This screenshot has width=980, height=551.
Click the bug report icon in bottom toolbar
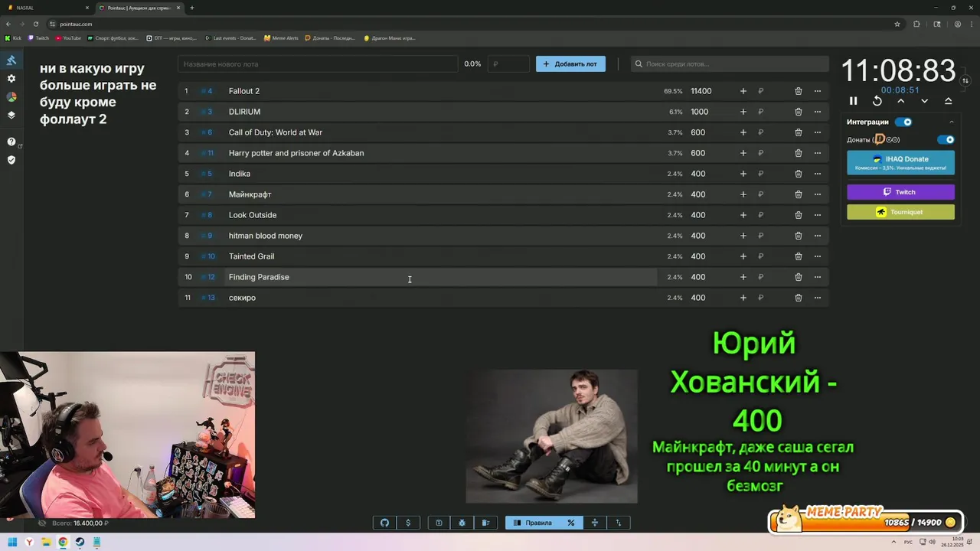[462, 523]
